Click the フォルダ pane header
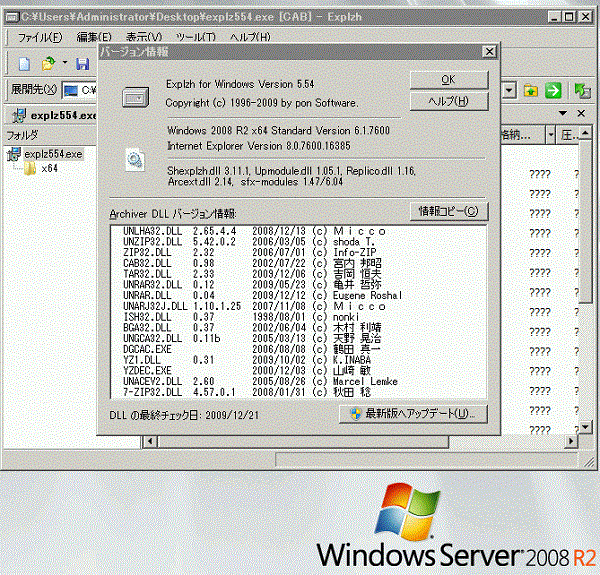Screen dimensions: 600x575 51,135
